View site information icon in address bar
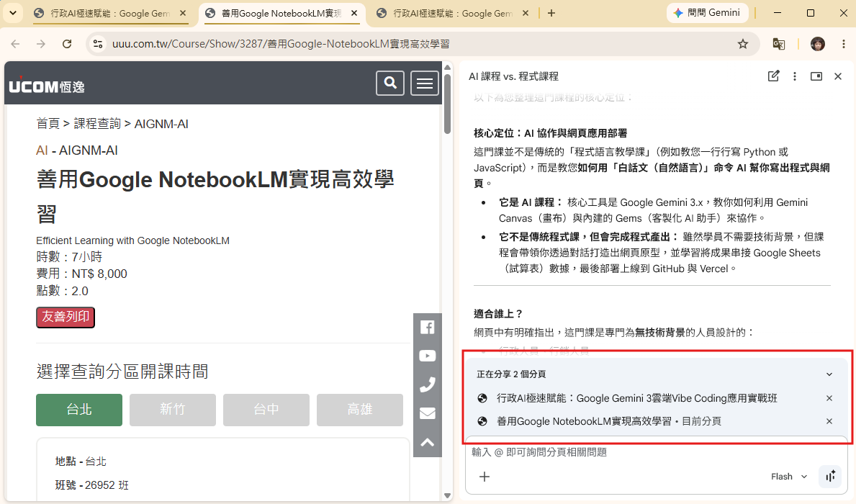The height and width of the screenshot is (504, 856). [x=98, y=44]
